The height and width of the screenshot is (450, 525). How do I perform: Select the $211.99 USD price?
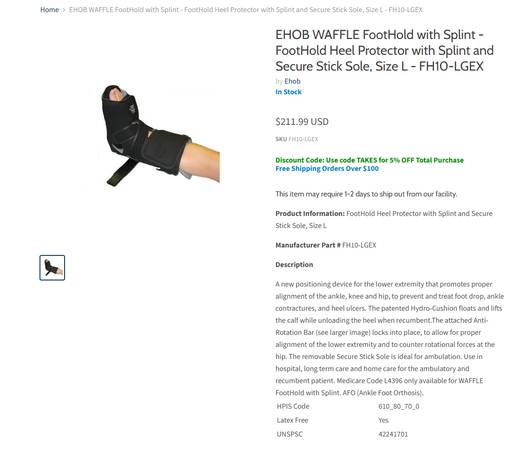(x=302, y=122)
